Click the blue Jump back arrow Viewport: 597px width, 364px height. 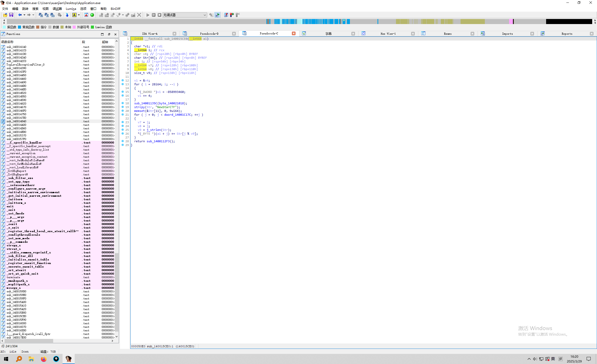[20, 15]
